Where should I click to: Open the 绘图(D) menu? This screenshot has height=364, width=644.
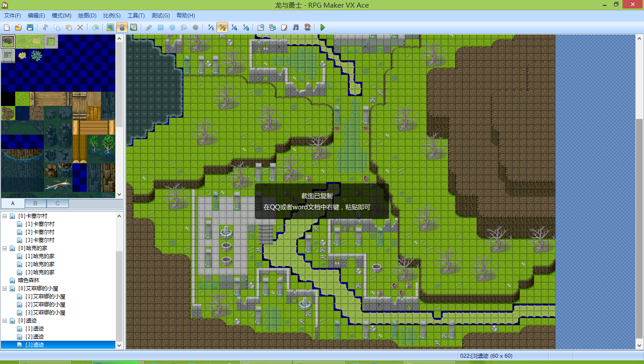click(87, 16)
